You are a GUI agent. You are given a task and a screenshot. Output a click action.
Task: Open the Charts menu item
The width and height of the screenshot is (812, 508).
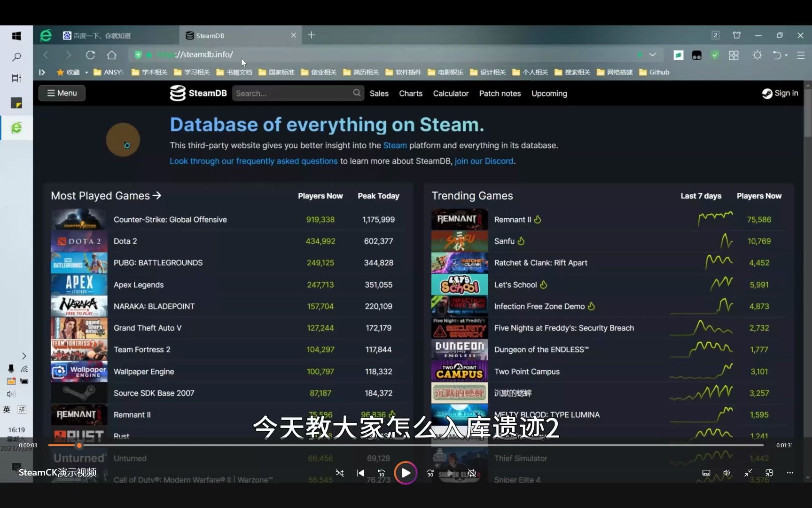point(411,94)
